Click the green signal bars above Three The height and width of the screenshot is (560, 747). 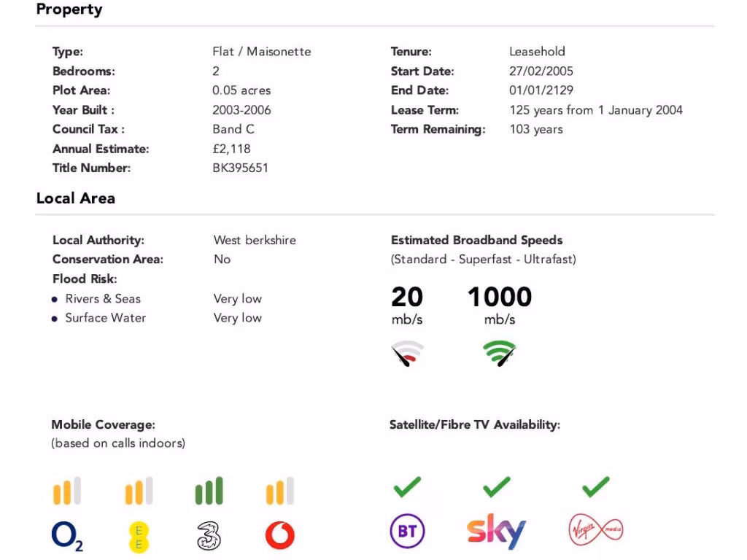pyautogui.click(x=209, y=491)
